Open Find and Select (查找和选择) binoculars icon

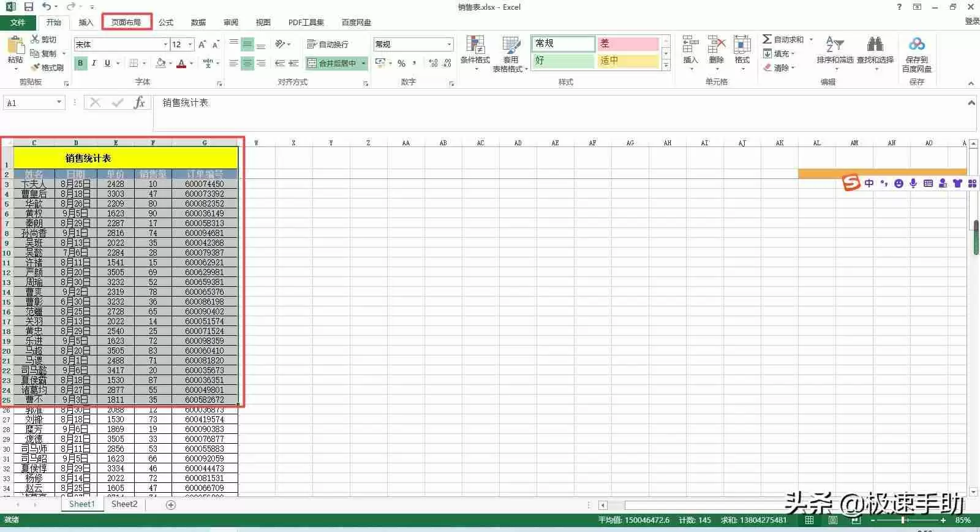coord(875,46)
